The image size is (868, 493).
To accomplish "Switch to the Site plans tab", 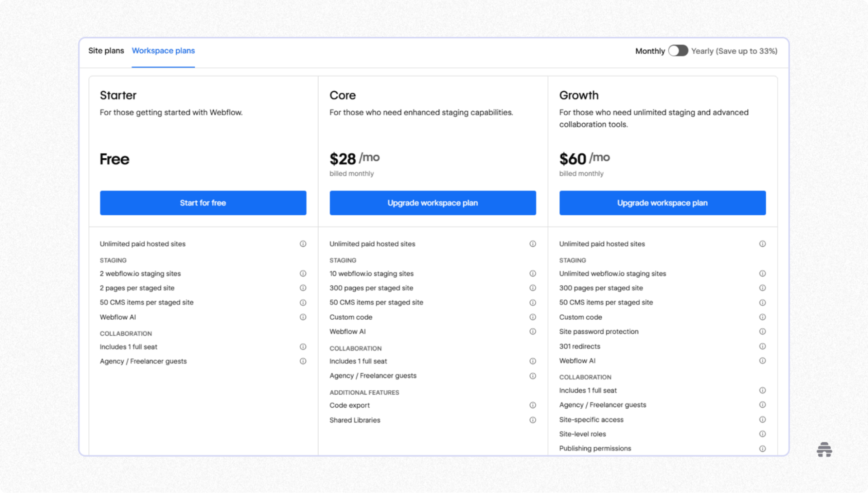I will (x=106, y=51).
